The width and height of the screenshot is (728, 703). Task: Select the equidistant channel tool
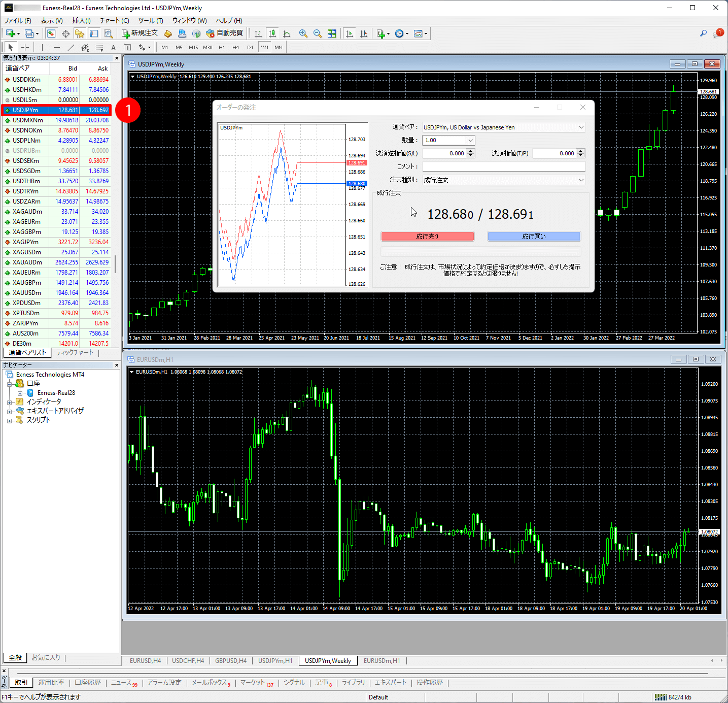tap(85, 47)
